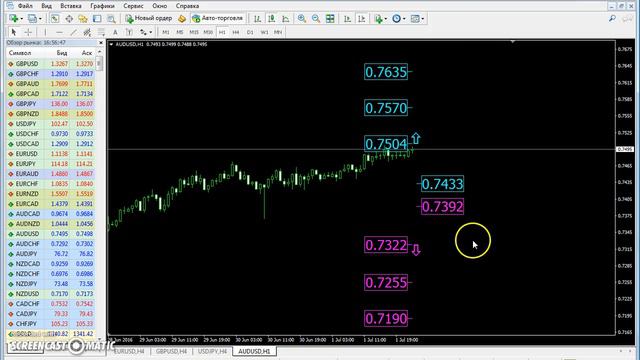Image resolution: width=640 pixels, height=360 pixels.
Task: Select the crosshair tool
Action: (28, 32)
